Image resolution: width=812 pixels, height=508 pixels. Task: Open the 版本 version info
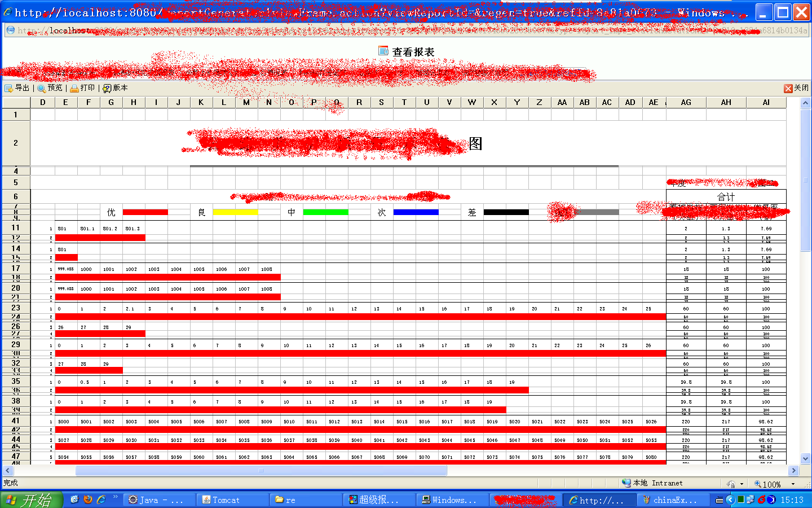tap(115, 88)
